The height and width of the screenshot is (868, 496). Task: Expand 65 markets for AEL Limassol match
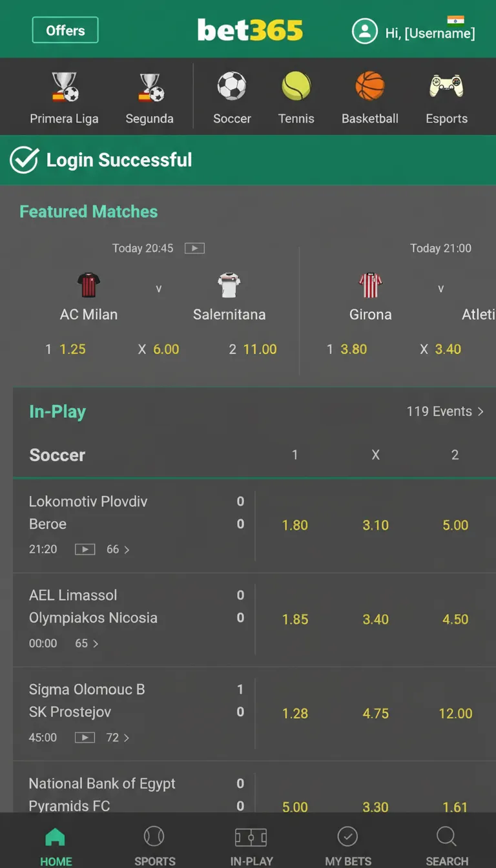pos(87,643)
